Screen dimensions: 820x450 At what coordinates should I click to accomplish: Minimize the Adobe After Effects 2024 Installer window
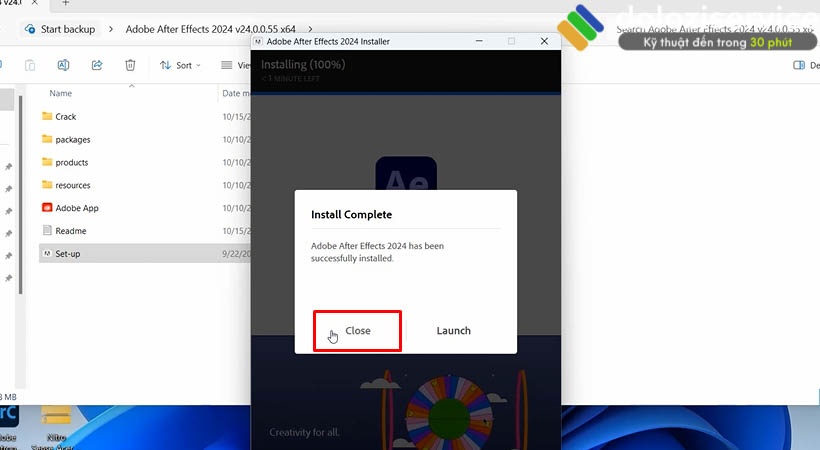479,41
